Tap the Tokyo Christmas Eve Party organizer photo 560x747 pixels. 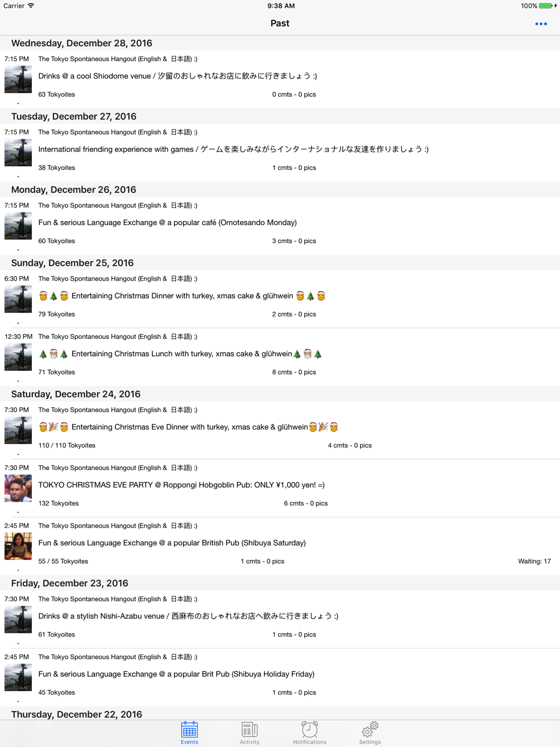click(x=18, y=488)
